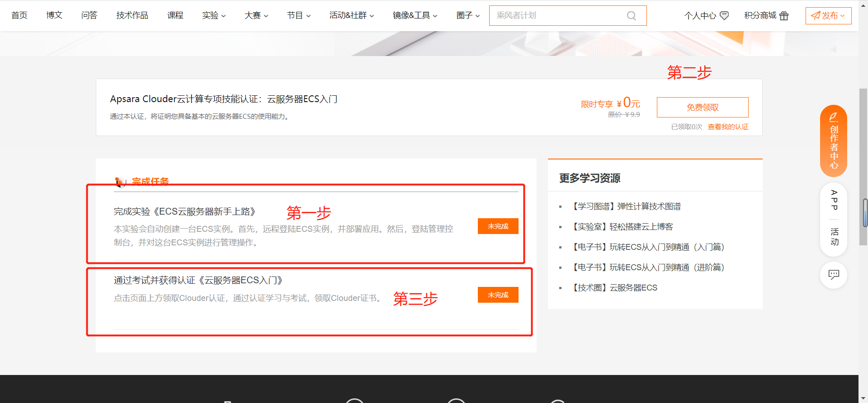This screenshot has width=868, height=403.
Task: Expand the 活动&社群 dropdown menu
Action: tap(352, 15)
